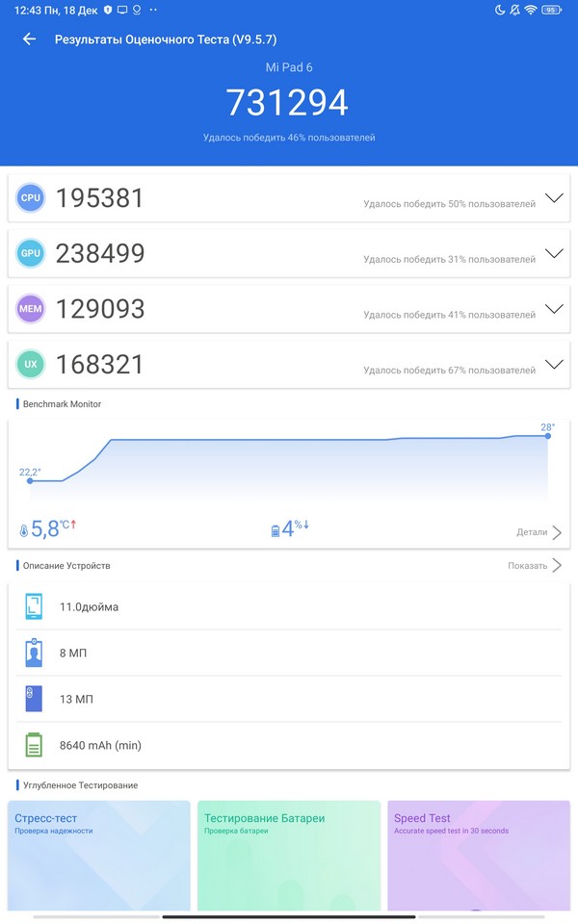Click the battery 8640 mAh icon
This screenshot has width=578, height=924.
(34, 745)
